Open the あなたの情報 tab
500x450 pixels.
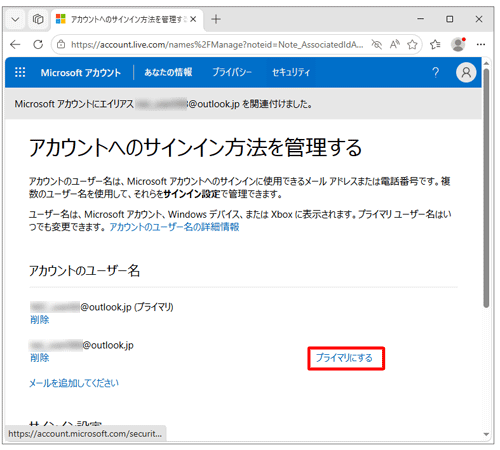coord(168,72)
